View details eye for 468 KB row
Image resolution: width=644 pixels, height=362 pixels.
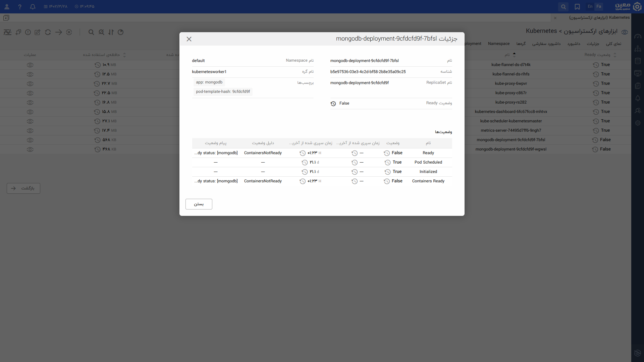[x=30, y=149]
